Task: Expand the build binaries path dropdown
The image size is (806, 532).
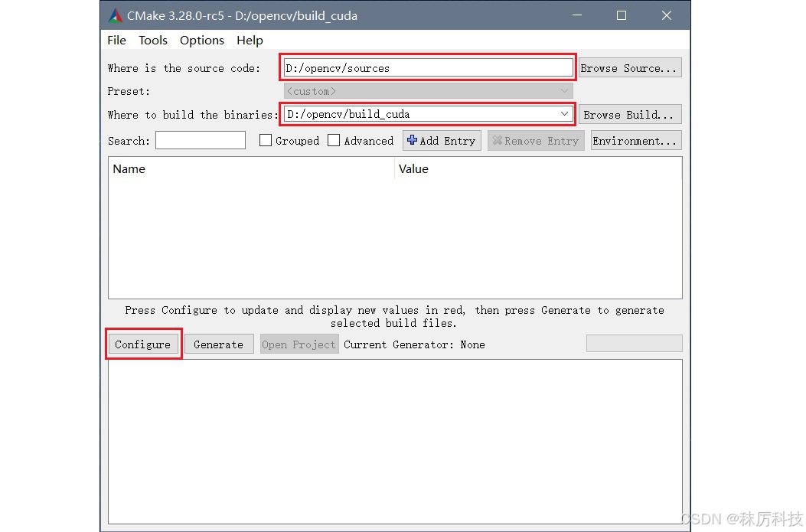Action: 564,113
